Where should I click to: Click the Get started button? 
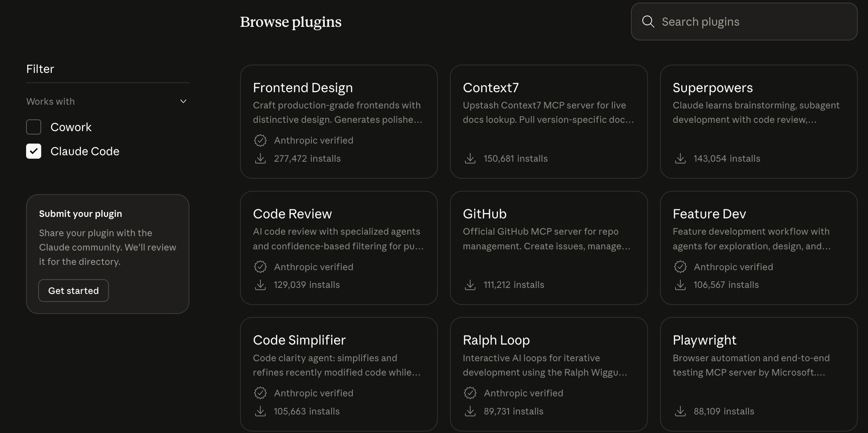coord(73,290)
